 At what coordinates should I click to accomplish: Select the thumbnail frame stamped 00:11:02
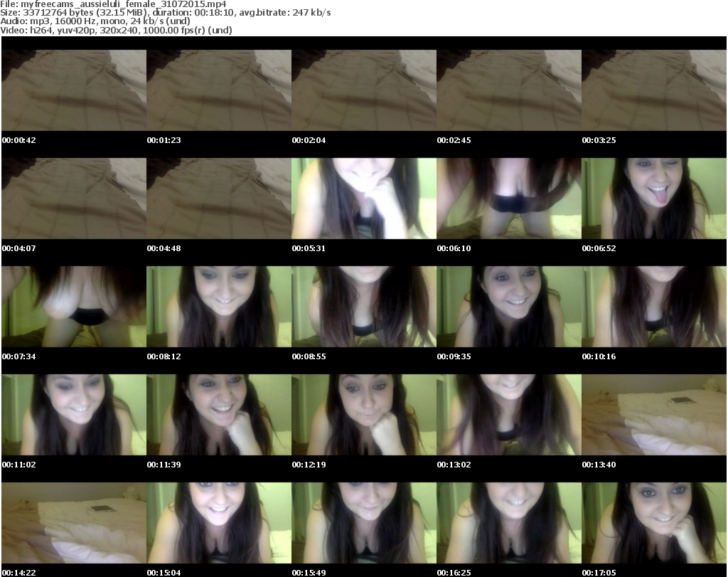pos(74,415)
